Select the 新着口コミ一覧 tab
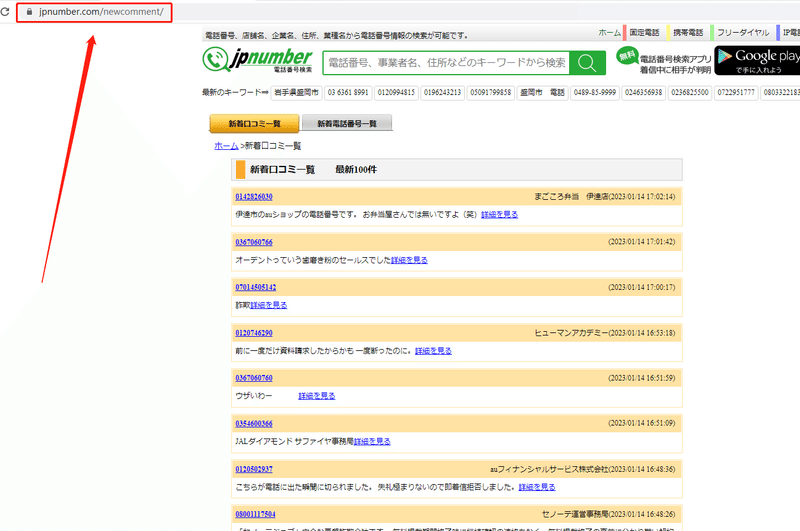This screenshot has height=531, width=800. 254,124
